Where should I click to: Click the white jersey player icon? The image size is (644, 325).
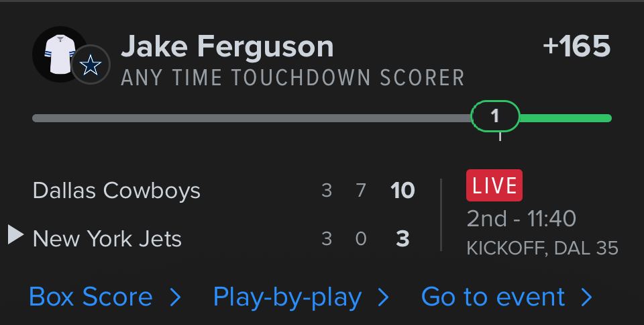59,54
